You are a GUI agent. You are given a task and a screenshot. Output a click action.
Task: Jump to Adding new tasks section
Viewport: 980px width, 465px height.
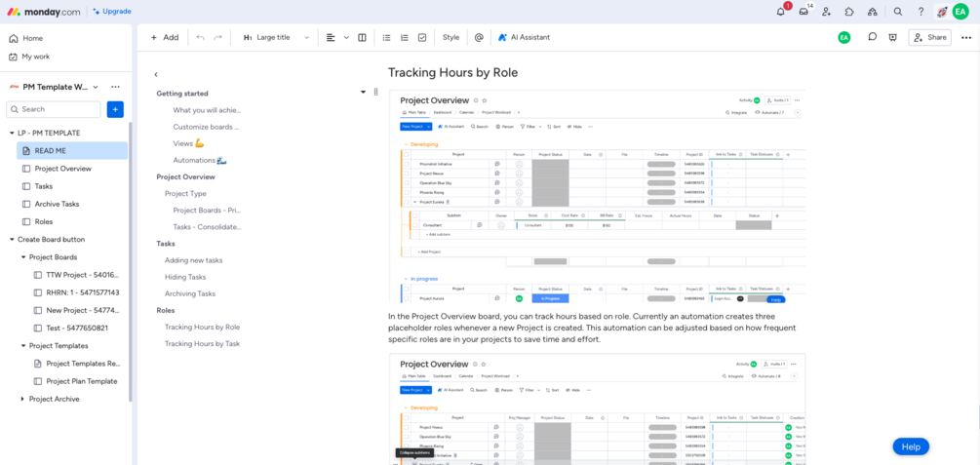point(194,260)
